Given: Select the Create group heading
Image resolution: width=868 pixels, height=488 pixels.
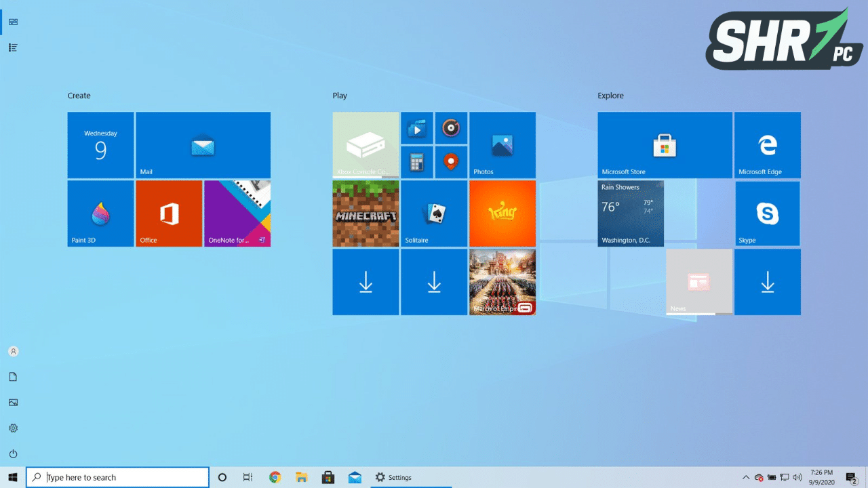Looking at the screenshot, I should click(x=79, y=96).
